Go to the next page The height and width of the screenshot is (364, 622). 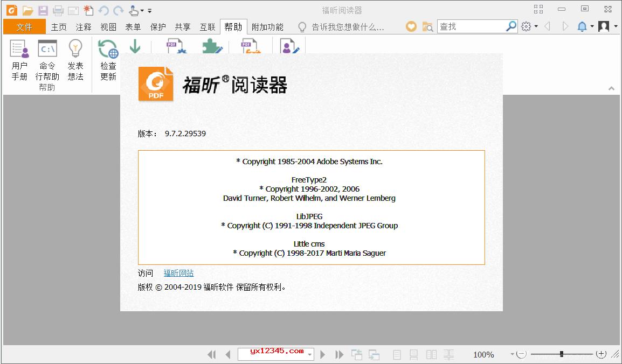pos(322,354)
